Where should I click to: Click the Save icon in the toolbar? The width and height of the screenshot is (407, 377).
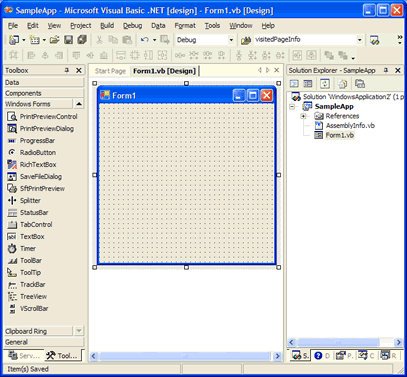[68, 40]
